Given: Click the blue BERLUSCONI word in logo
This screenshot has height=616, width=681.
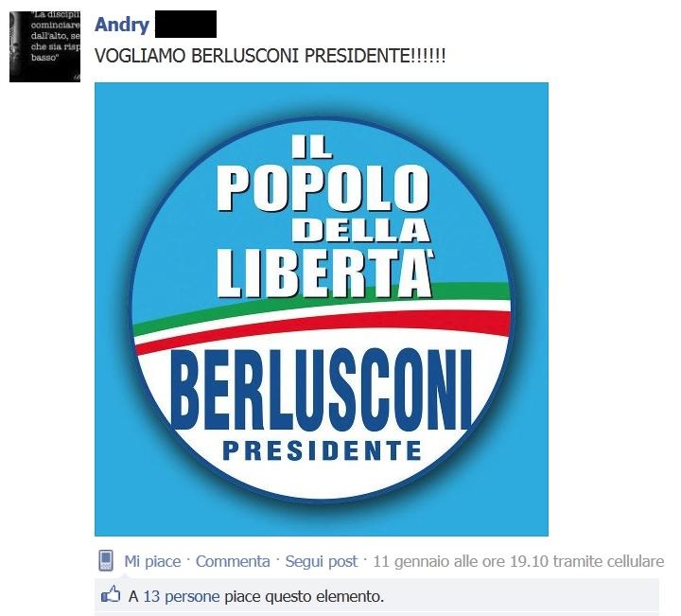Looking at the screenshot, I should point(322,389).
